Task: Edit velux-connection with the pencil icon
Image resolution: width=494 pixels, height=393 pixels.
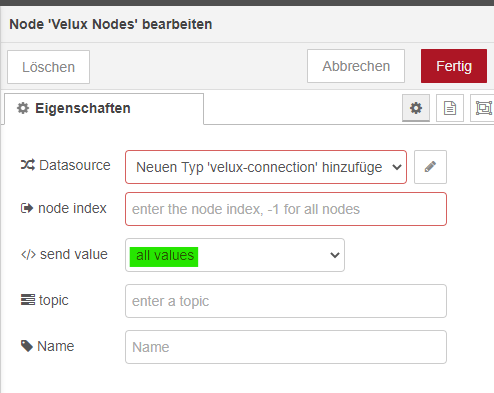Action: pyautogui.click(x=430, y=167)
